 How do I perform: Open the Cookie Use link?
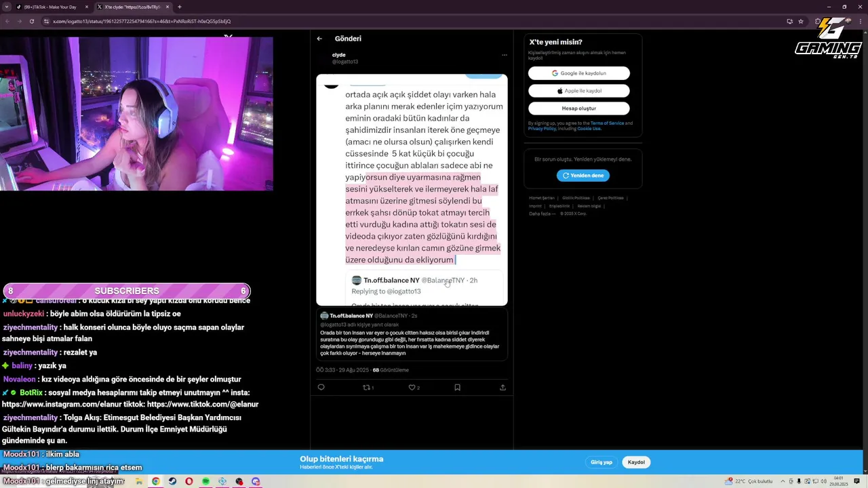(589, 129)
